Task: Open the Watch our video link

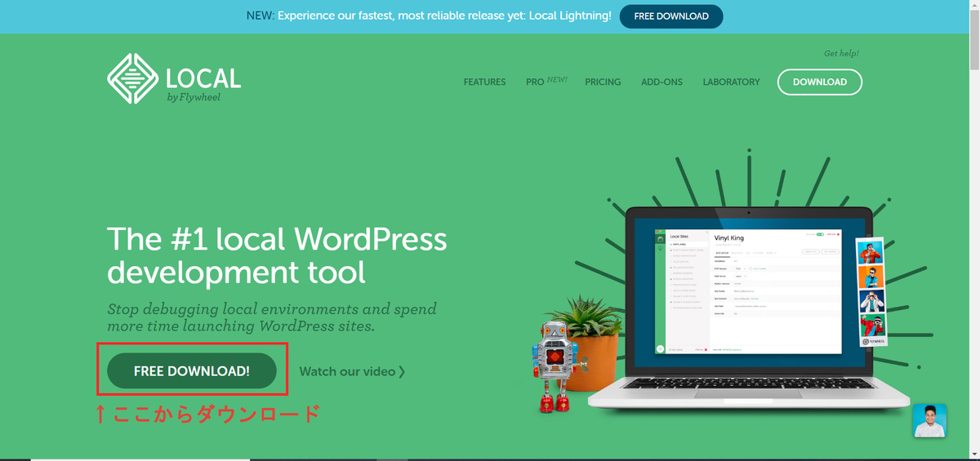Action: pyautogui.click(x=352, y=371)
